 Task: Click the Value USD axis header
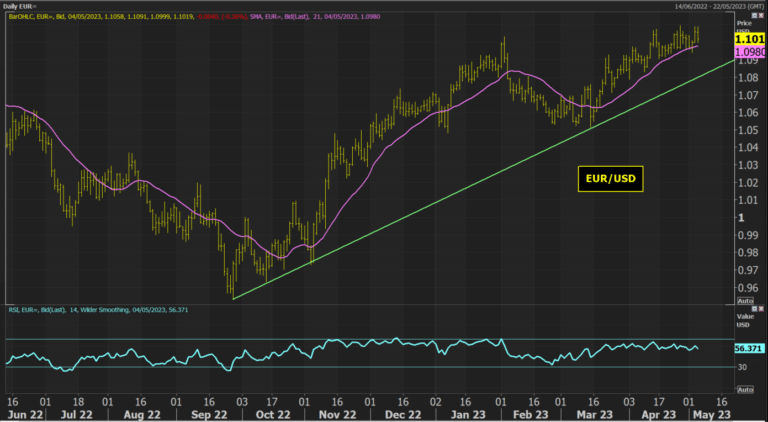(x=744, y=320)
